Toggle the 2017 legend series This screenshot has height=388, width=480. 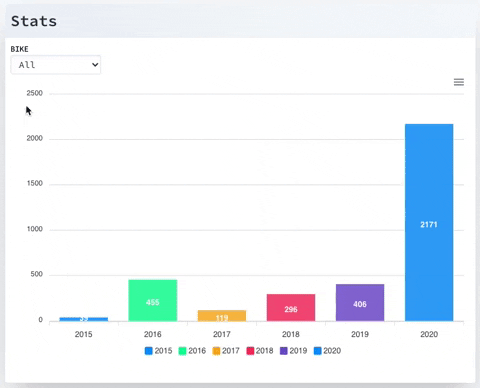pyautogui.click(x=226, y=351)
